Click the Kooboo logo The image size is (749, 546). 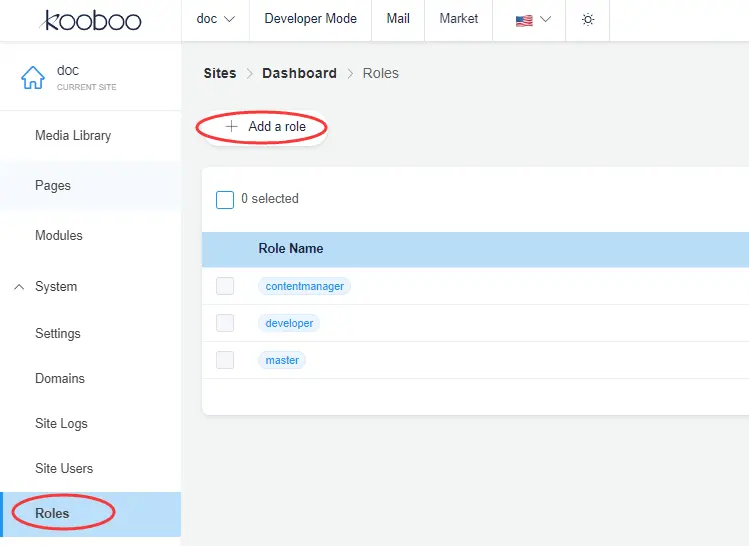click(92, 20)
